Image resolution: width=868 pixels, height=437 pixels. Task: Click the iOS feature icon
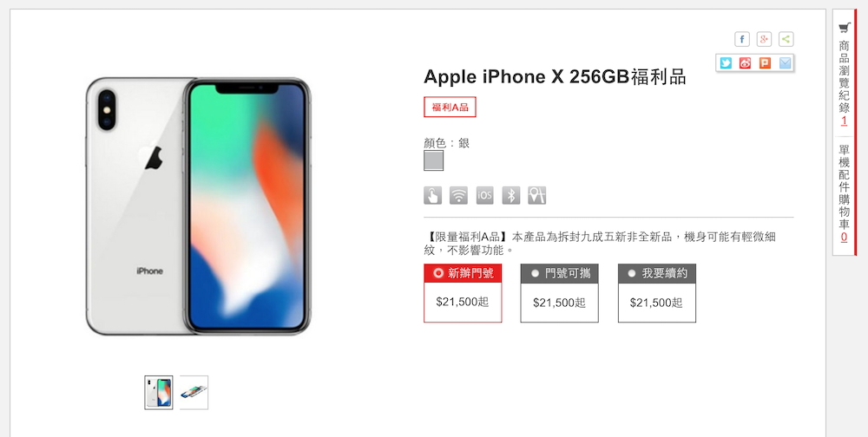pos(484,195)
